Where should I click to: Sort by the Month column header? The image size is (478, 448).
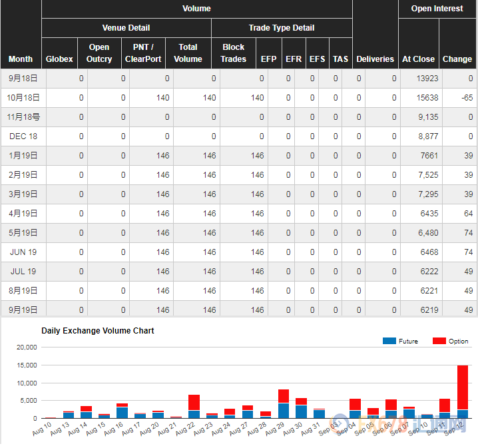pyautogui.click(x=21, y=59)
